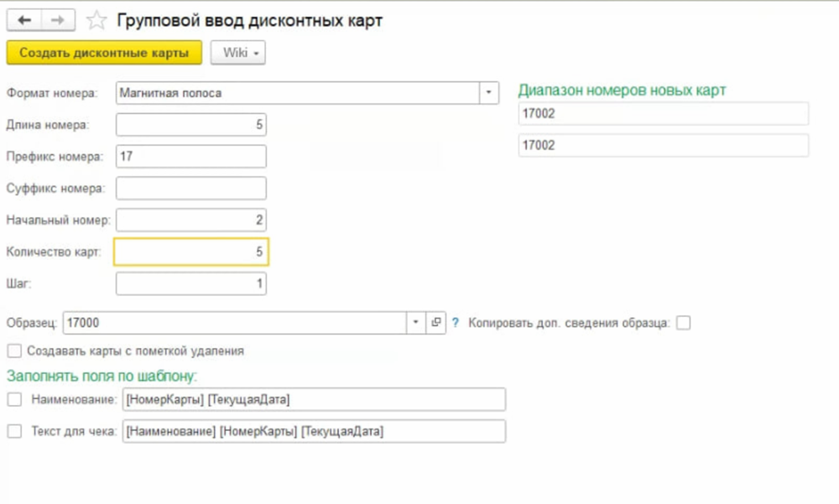The height and width of the screenshot is (504, 839).
Task: Expand the 'Формат номера' dropdown list
Action: point(488,93)
